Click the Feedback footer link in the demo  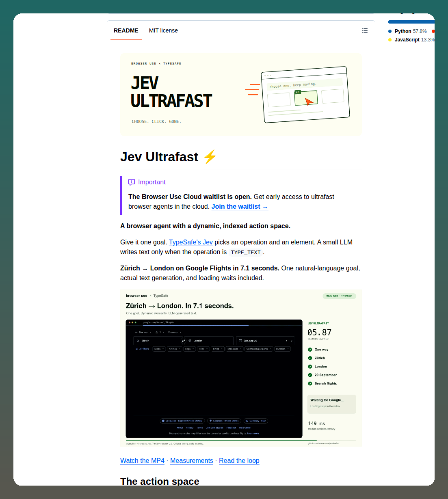[x=231, y=428]
